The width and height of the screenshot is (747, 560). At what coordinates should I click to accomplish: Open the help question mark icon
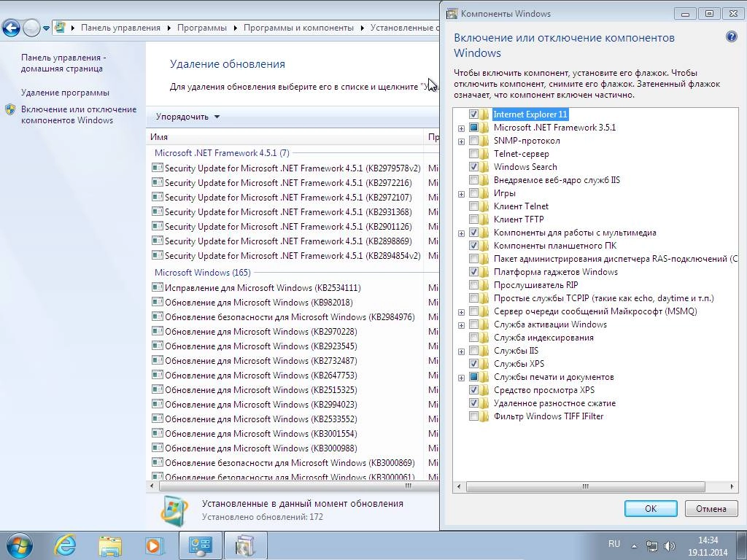tap(731, 36)
